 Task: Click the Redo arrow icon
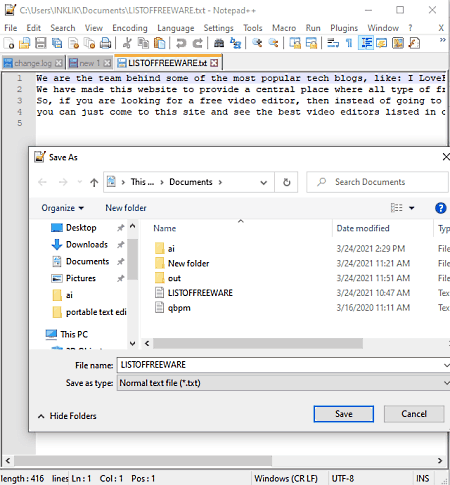pos(198,43)
